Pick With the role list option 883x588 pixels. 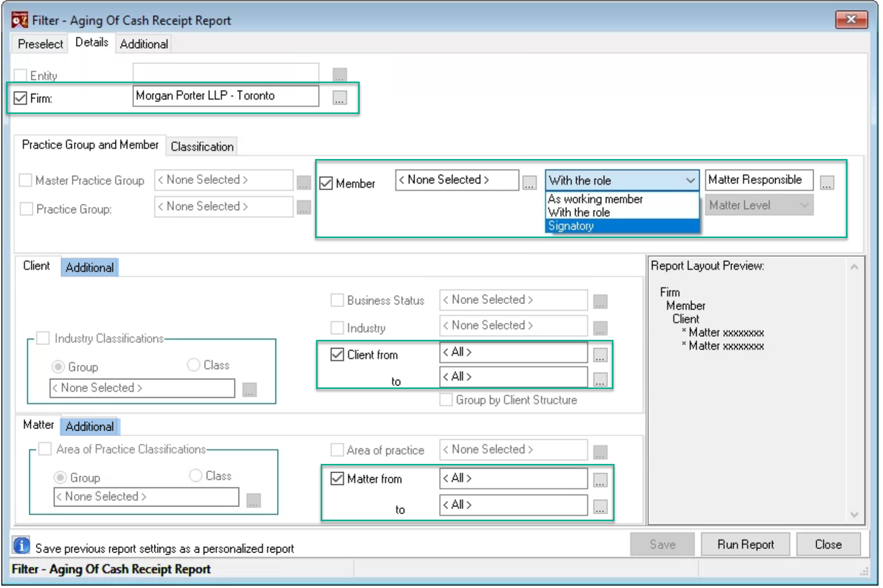coord(622,212)
